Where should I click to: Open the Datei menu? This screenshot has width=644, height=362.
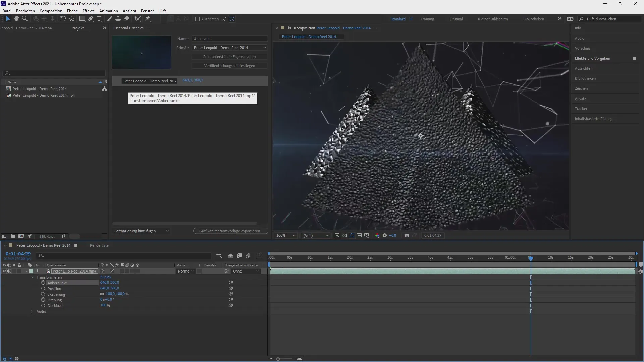pyautogui.click(x=7, y=11)
